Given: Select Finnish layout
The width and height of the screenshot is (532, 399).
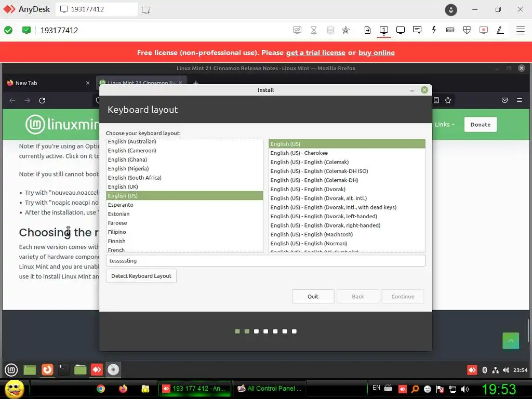Looking at the screenshot, I should point(184,241).
